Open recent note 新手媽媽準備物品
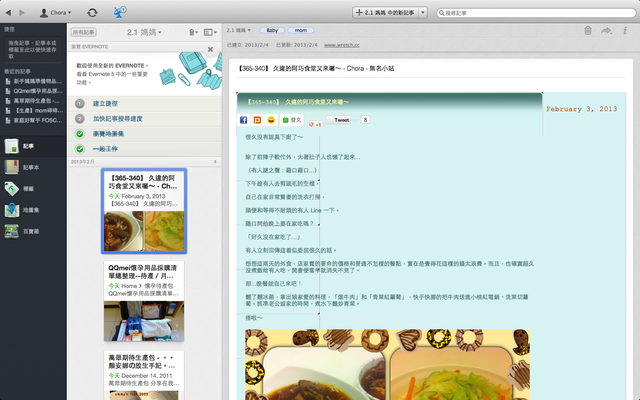Image resolution: width=640 pixels, height=400 pixels. (34, 81)
